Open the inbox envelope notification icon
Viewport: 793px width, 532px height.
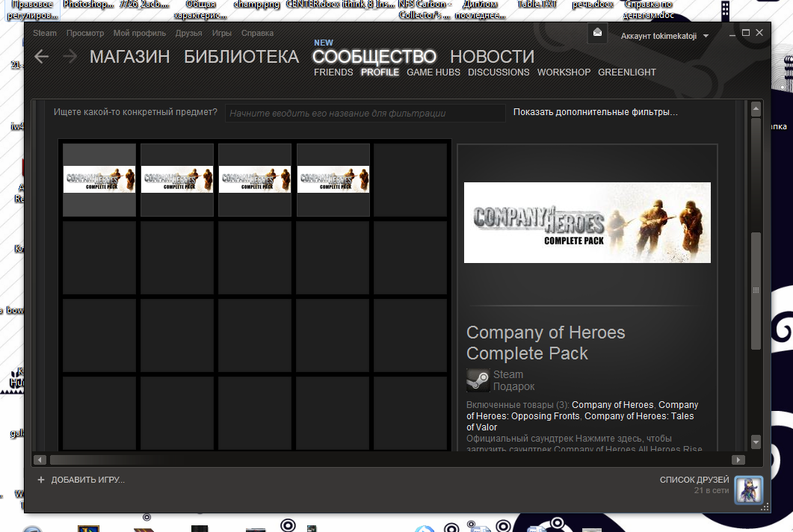click(x=597, y=33)
